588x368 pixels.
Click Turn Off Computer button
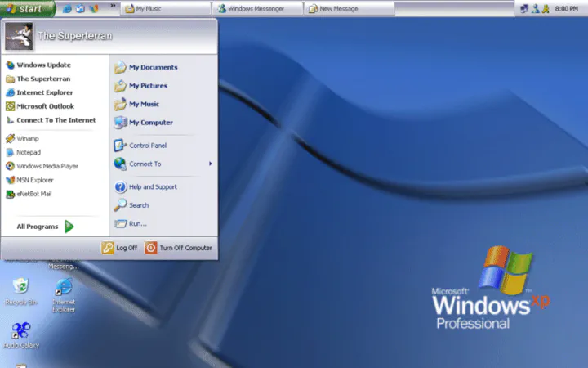[178, 248]
